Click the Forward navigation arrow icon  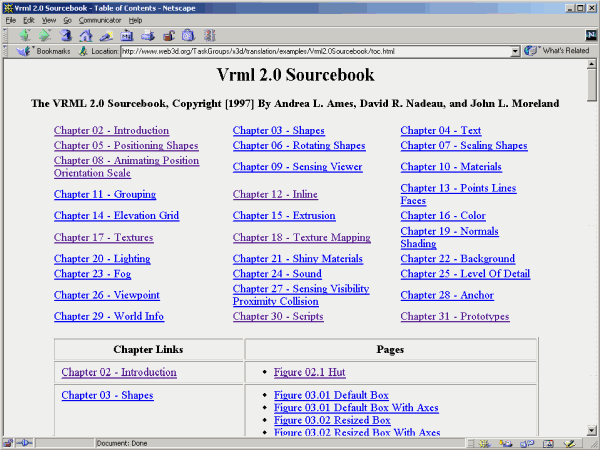coord(45,35)
